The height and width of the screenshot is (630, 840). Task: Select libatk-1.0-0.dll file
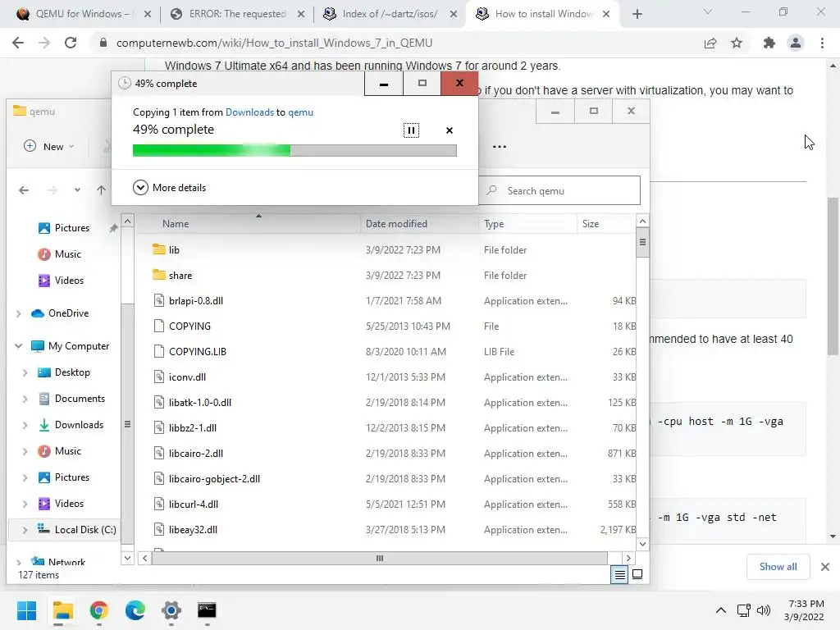coord(200,402)
